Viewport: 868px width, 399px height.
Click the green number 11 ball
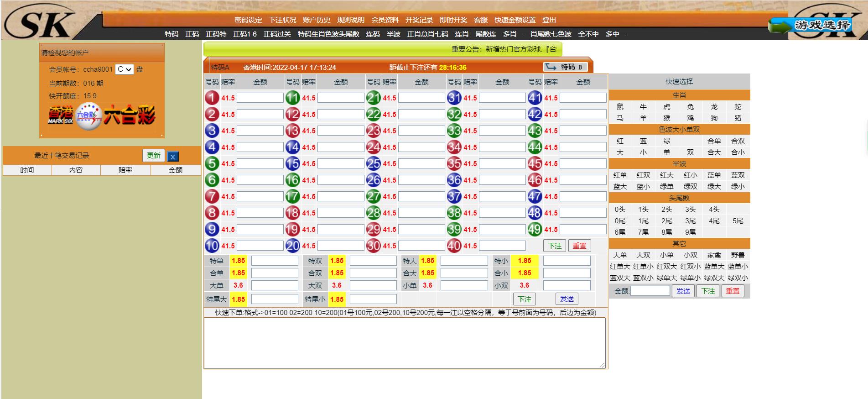click(292, 98)
